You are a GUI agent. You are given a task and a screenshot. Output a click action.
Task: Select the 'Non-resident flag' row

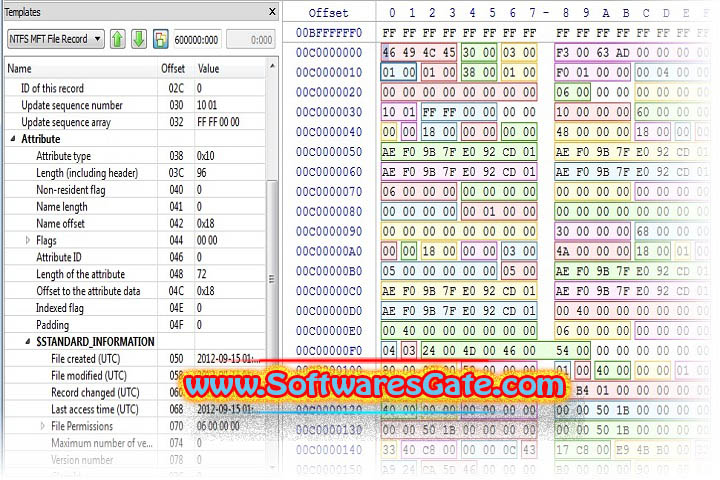click(x=135, y=189)
